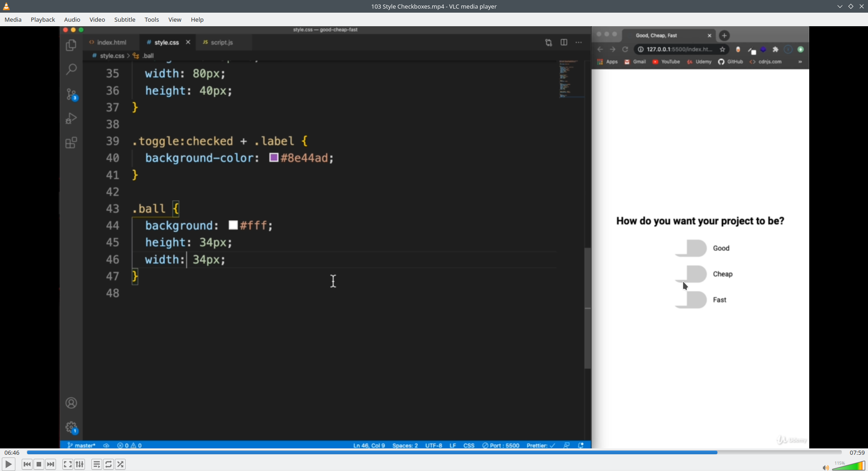Click the Play button in VLC

8,464
